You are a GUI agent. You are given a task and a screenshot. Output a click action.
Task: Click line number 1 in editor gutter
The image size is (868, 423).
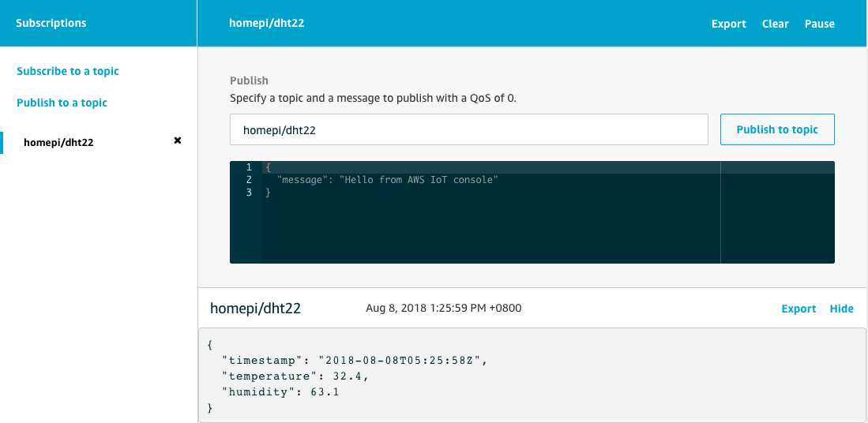(x=249, y=167)
